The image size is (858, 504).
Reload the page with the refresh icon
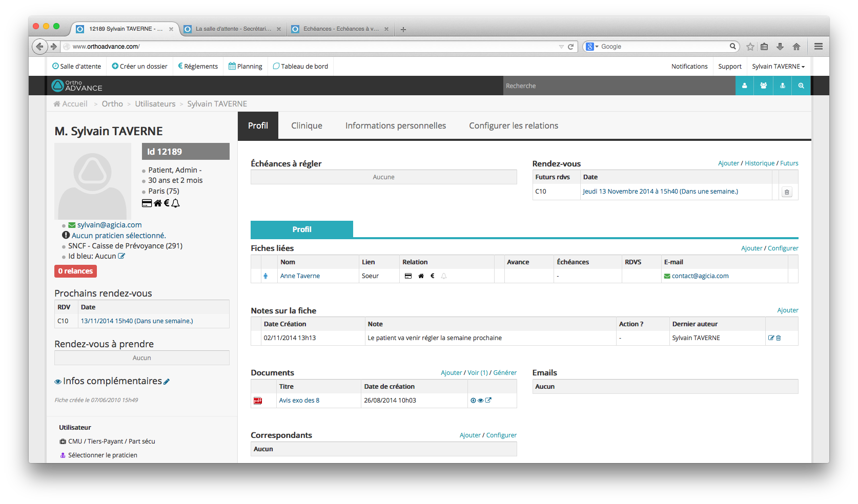570,47
